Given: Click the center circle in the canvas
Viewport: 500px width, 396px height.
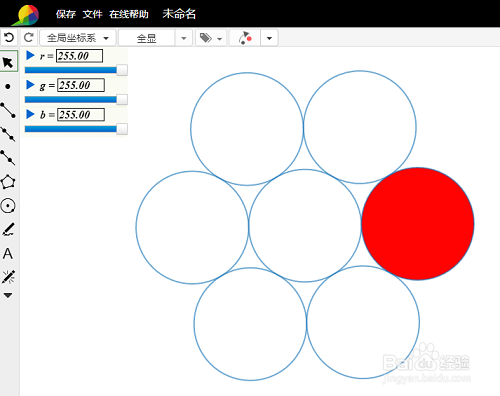Looking at the screenshot, I should point(305,226).
